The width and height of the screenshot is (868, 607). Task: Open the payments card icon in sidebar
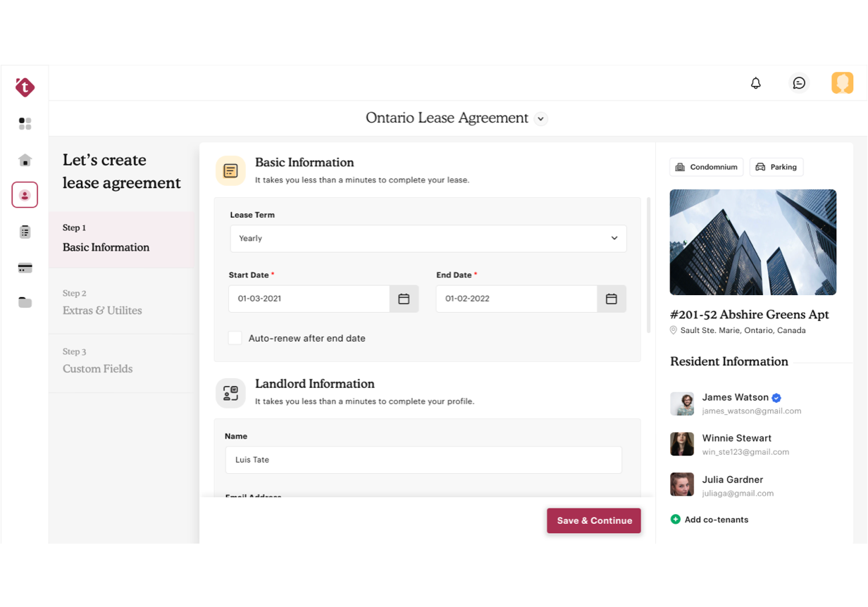pos(25,268)
